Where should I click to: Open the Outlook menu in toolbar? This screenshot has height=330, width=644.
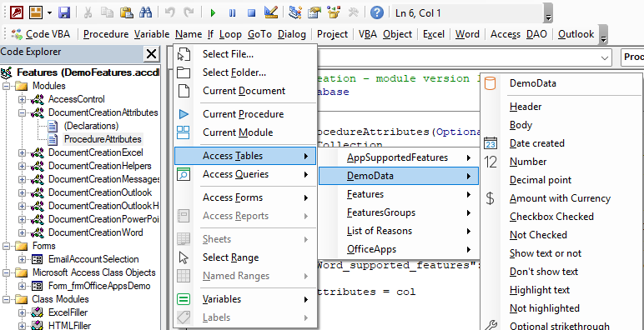click(x=576, y=34)
